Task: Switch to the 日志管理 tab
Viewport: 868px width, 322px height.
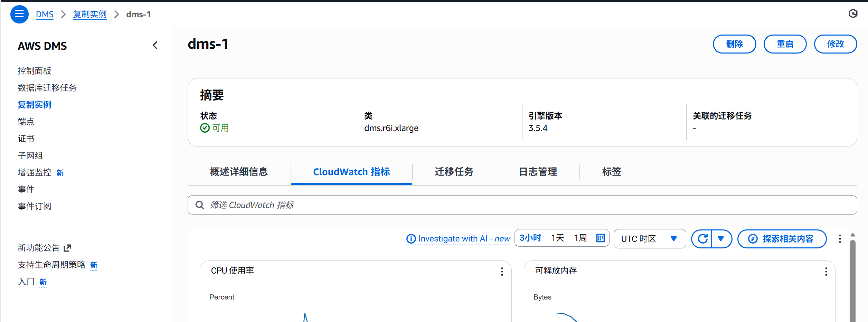Action: (538, 172)
